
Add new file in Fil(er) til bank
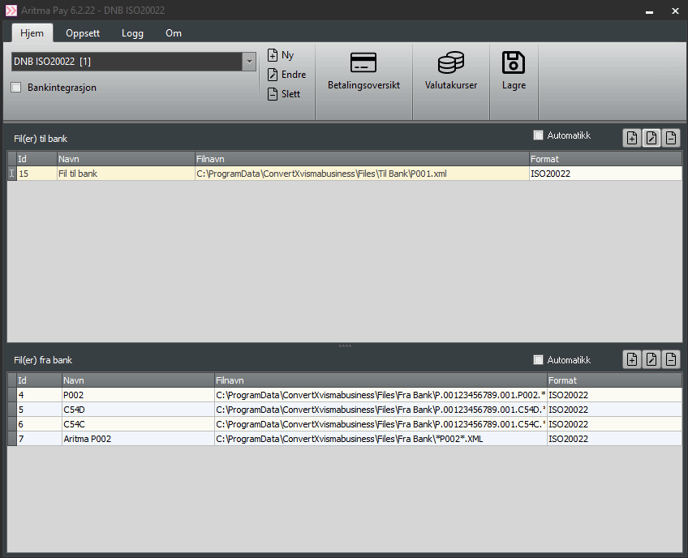[632, 138]
